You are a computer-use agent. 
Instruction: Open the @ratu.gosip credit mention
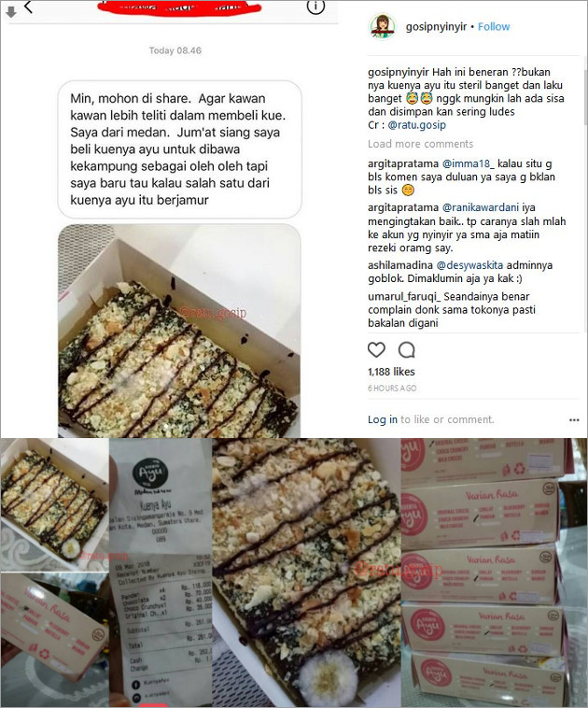coord(416,125)
